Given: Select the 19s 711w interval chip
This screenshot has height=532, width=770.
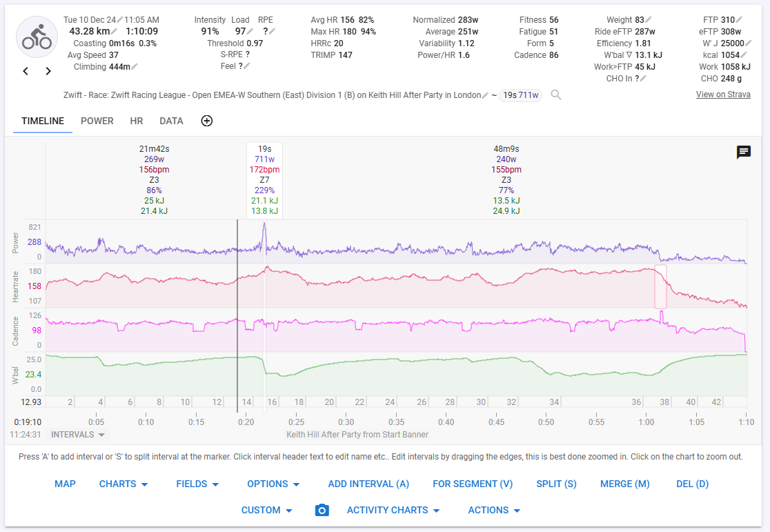Looking at the screenshot, I should point(520,95).
